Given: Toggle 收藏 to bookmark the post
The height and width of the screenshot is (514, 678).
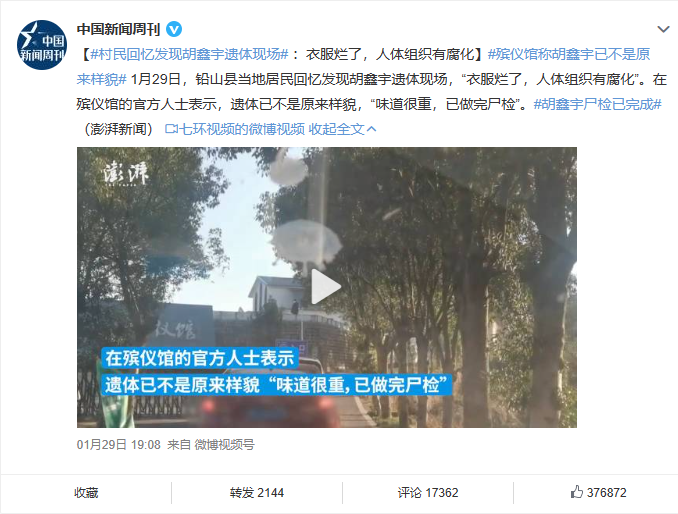Looking at the screenshot, I should [86, 492].
